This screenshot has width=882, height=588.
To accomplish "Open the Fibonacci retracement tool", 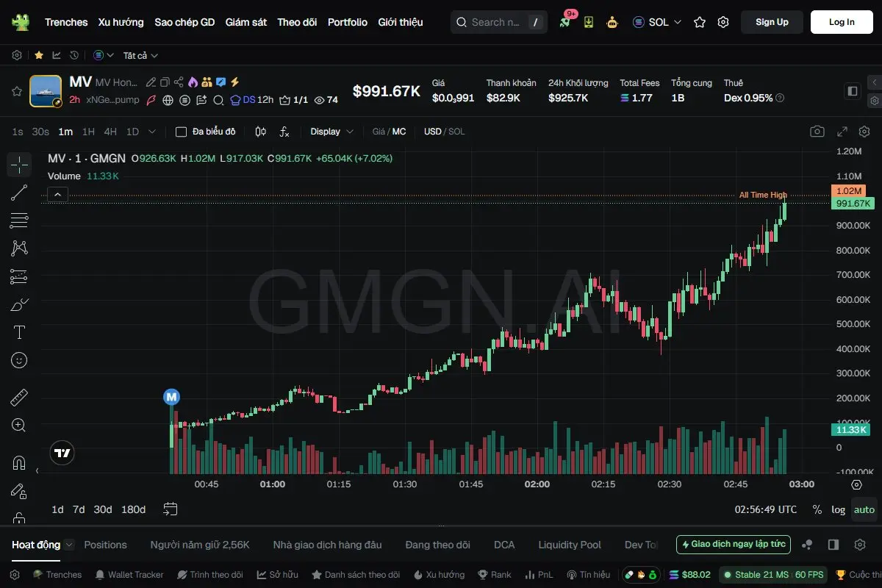I will tap(19, 220).
